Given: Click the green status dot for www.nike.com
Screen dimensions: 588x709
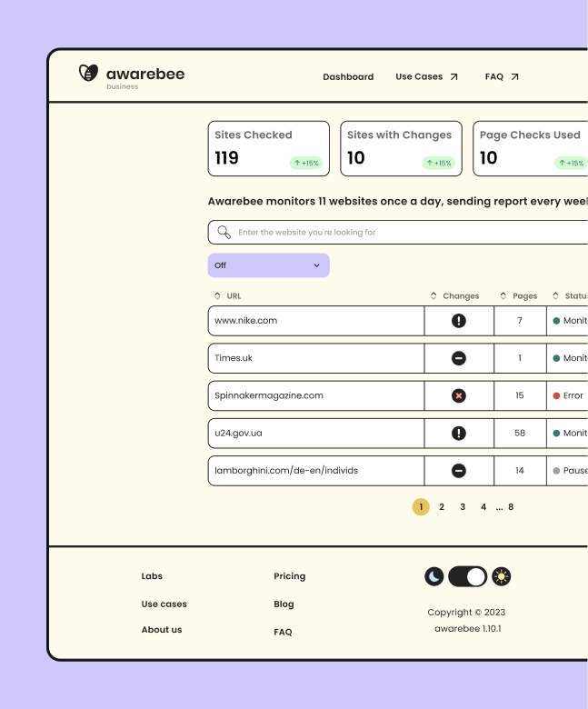Looking at the screenshot, I should [x=556, y=321].
